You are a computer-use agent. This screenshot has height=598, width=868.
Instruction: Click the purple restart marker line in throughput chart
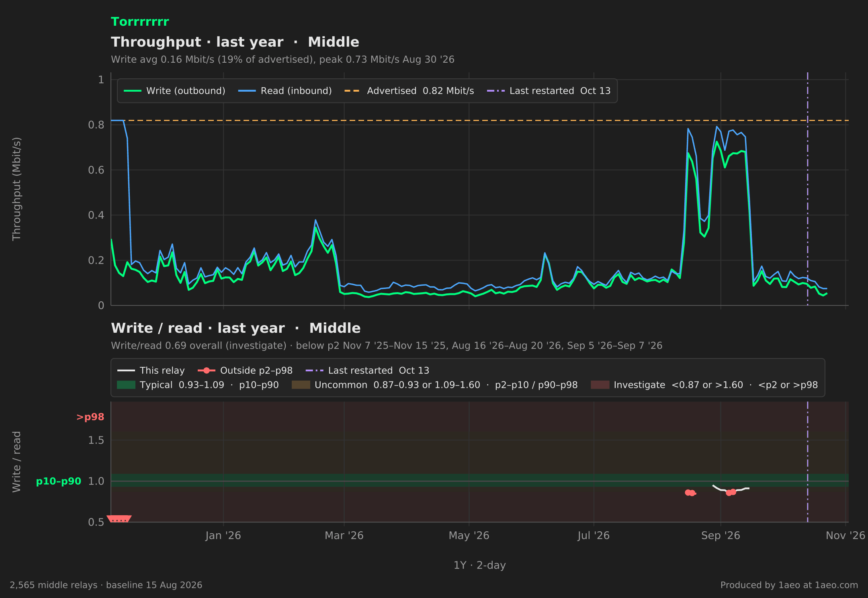point(807,189)
